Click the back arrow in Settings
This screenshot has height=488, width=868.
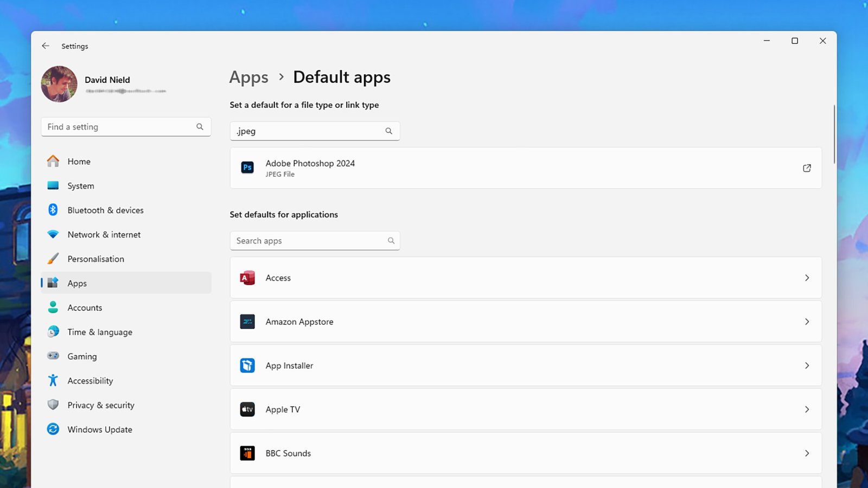pos(46,46)
